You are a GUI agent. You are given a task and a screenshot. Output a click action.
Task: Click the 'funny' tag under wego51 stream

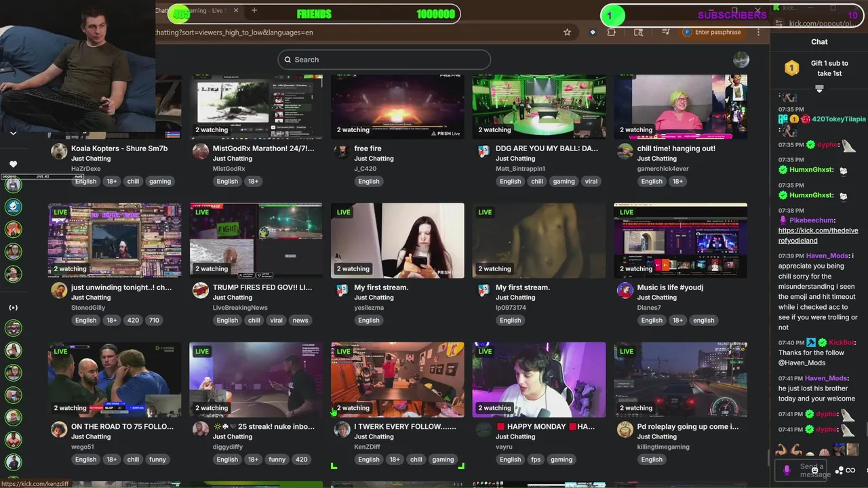(157, 459)
